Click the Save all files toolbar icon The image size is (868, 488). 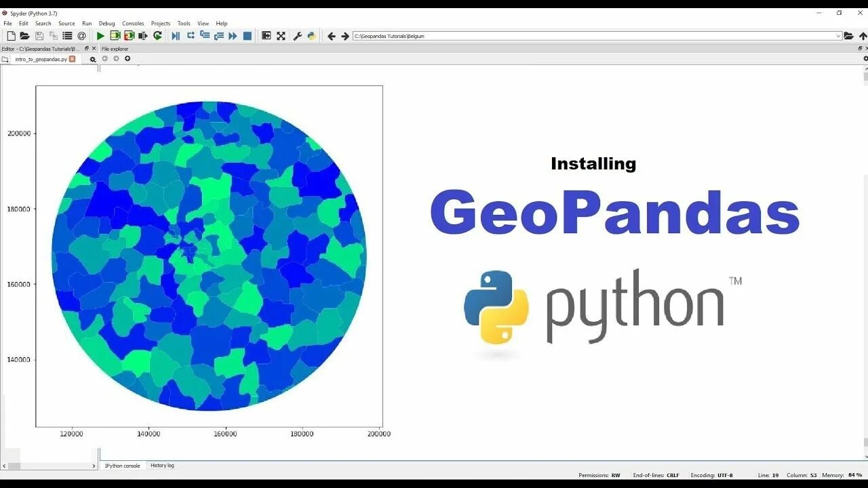point(54,36)
